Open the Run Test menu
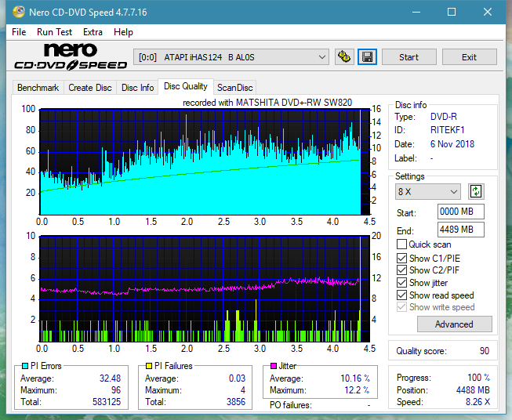This screenshot has width=512, height=420. click(55, 32)
